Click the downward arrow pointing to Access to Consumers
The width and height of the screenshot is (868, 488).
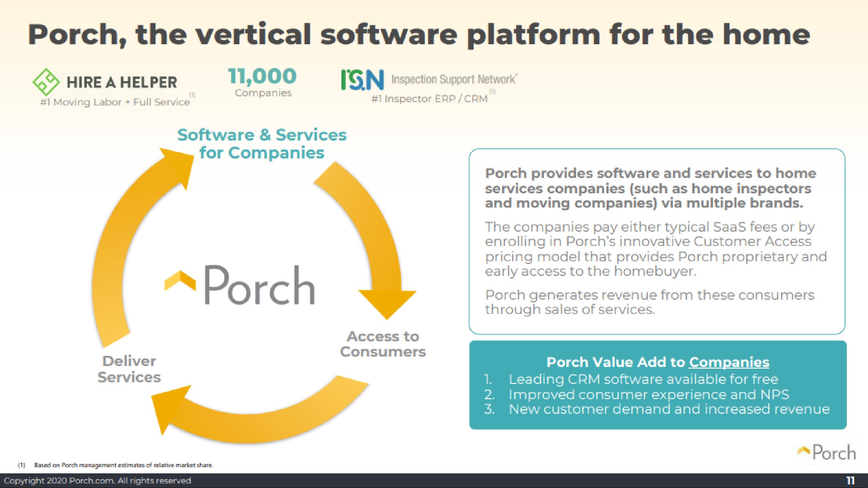point(365,241)
